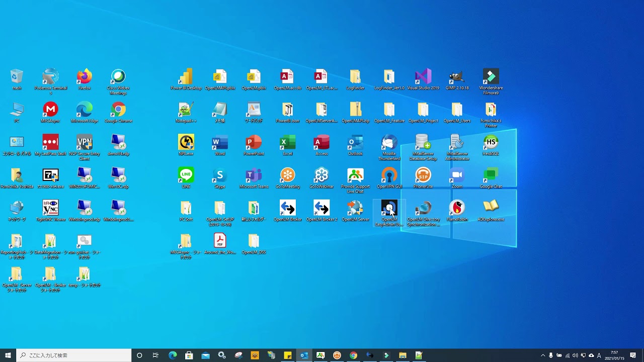Viewport: 644px width, 362px height.
Task: Select the PowerPoint desktop shortcut
Action: click(x=254, y=145)
